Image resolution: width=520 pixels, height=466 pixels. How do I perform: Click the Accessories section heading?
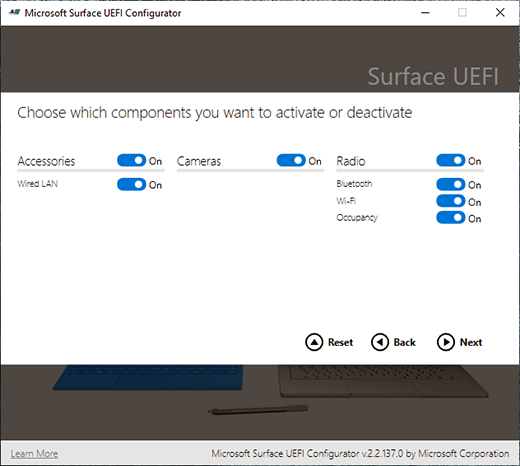click(46, 161)
